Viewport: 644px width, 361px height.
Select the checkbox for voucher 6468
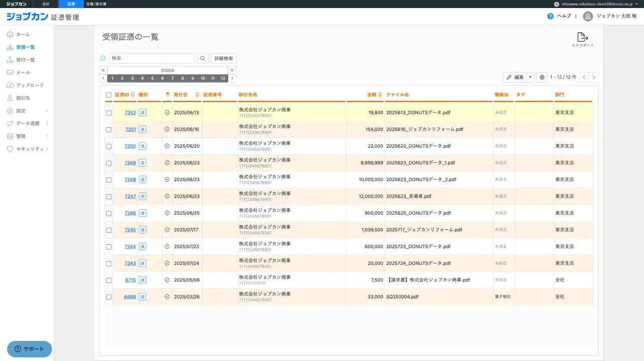109,297
